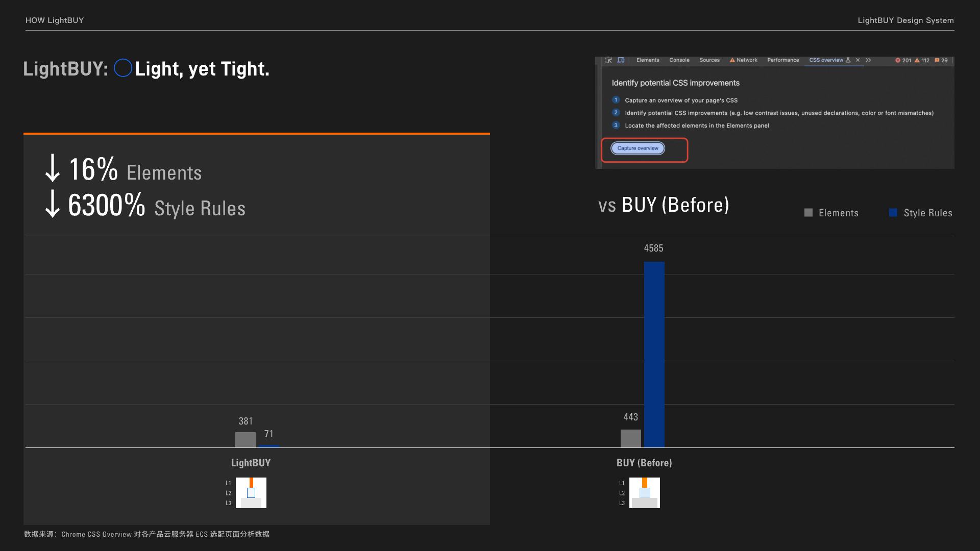Click the LightBUY layer diagram thumbnail
980x551 pixels.
point(251,493)
